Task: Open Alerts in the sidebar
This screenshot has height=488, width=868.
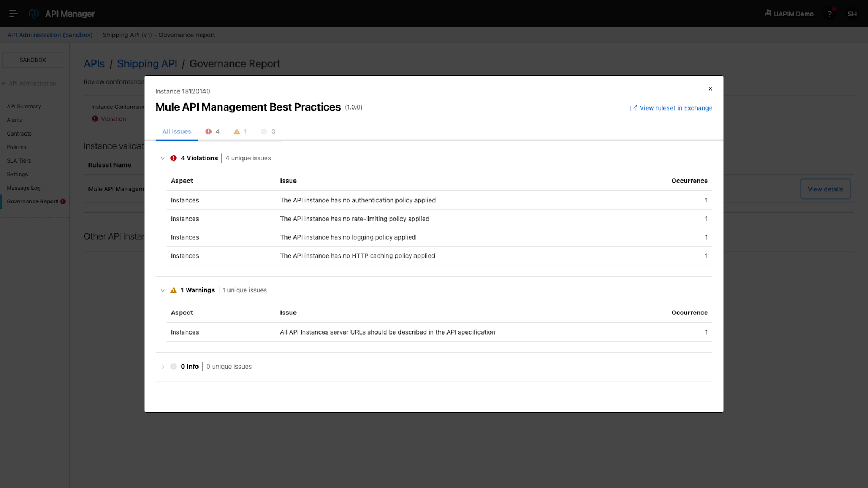Action: pos(14,120)
